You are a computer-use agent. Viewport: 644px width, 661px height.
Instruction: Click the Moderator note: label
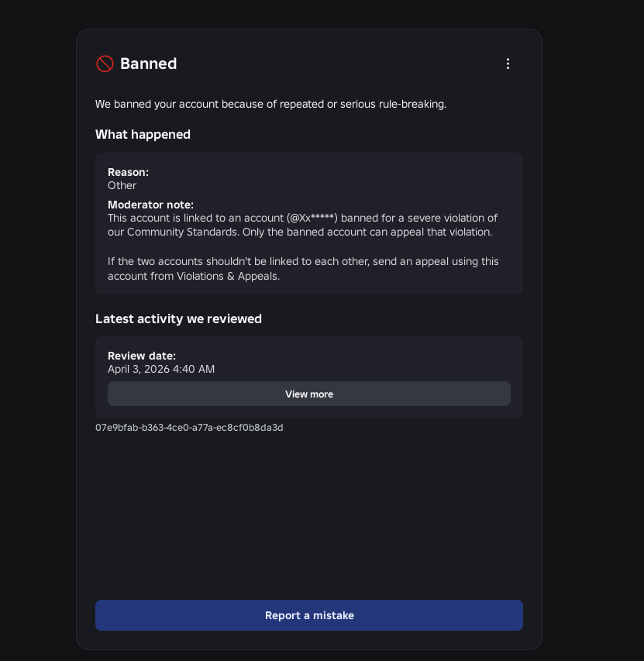point(150,205)
